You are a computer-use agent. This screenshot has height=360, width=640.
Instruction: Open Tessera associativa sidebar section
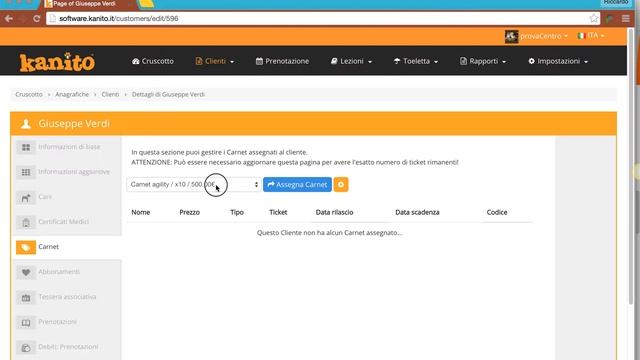click(67, 297)
